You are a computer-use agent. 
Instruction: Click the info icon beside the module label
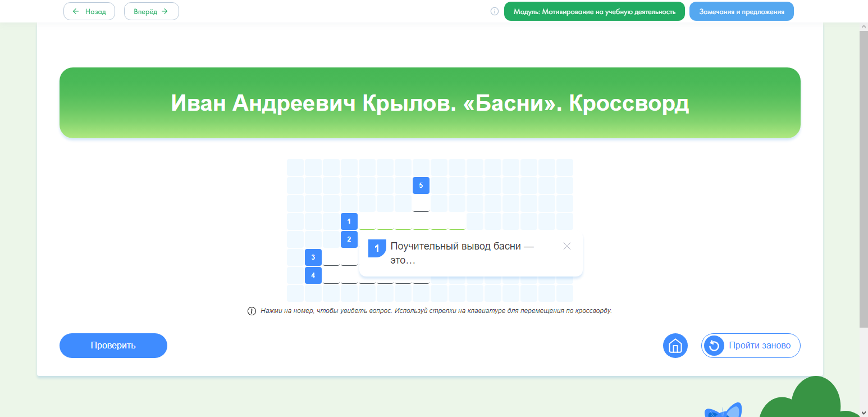[x=495, y=11]
